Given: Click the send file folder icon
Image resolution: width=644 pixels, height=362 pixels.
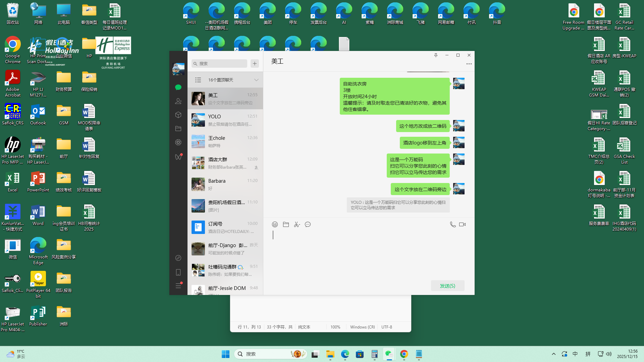Looking at the screenshot, I should point(286,225).
